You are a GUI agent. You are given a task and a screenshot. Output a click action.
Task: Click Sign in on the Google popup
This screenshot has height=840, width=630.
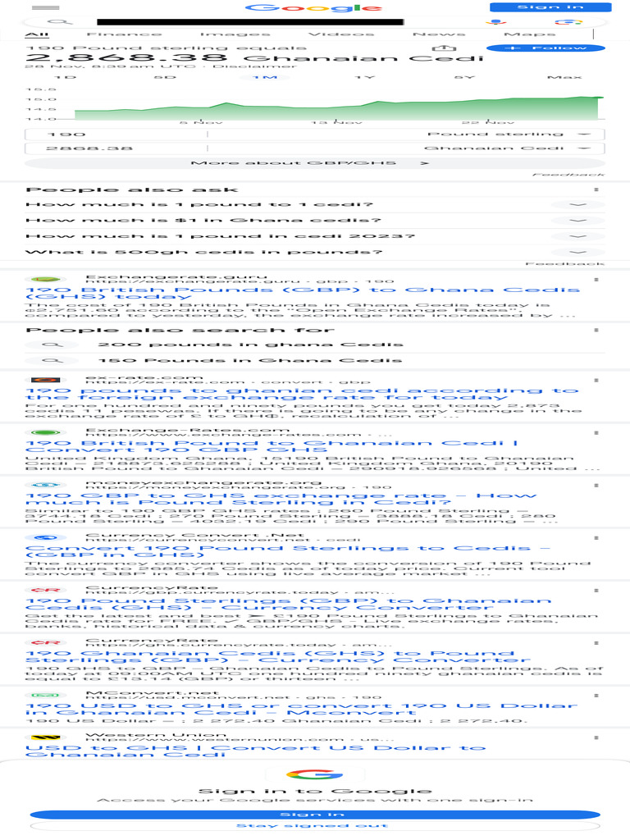tap(315, 815)
